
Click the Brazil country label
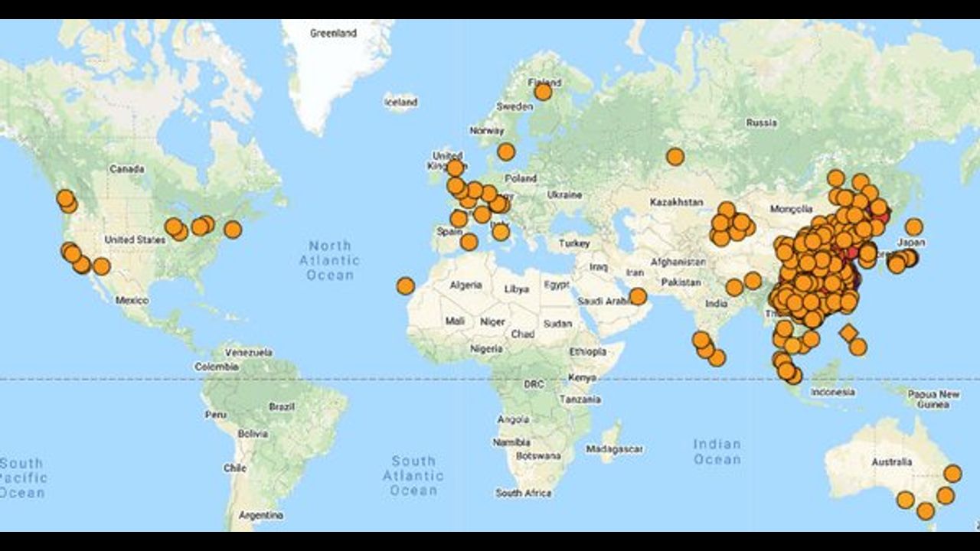(x=282, y=407)
